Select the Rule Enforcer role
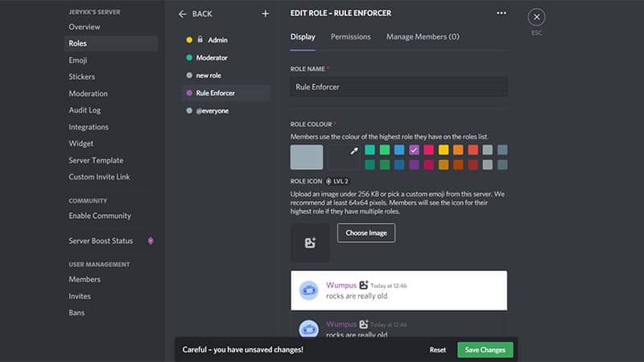 (226, 93)
